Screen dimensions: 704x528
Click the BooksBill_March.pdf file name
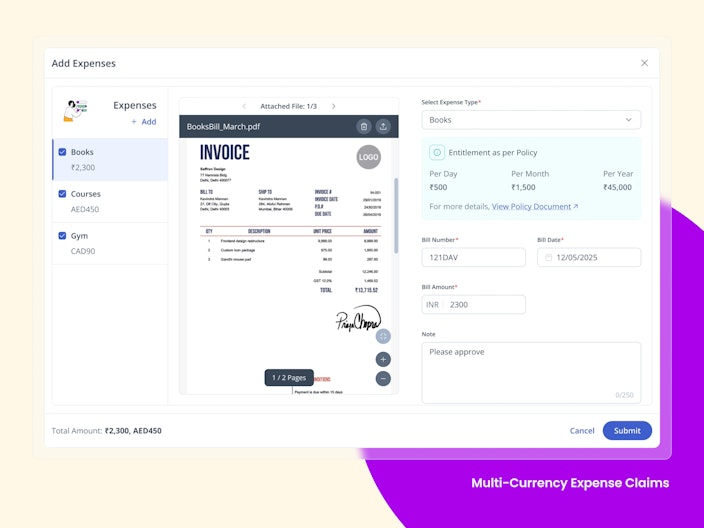tap(223, 127)
